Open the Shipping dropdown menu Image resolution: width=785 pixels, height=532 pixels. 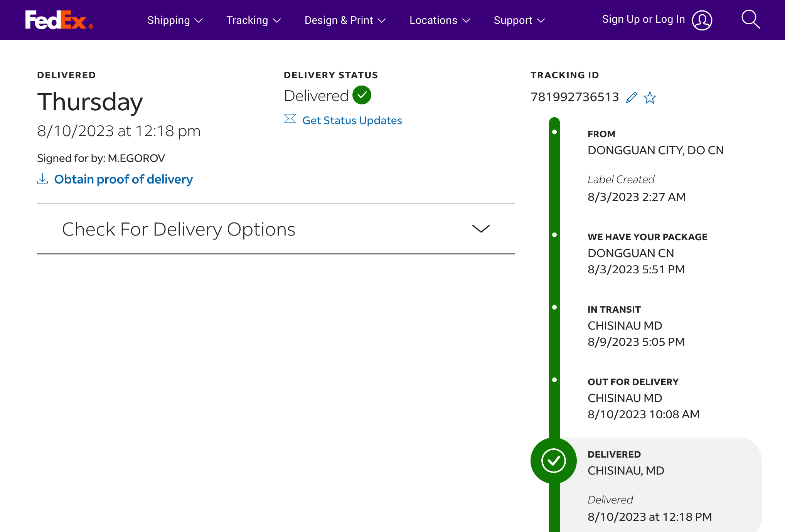point(175,20)
